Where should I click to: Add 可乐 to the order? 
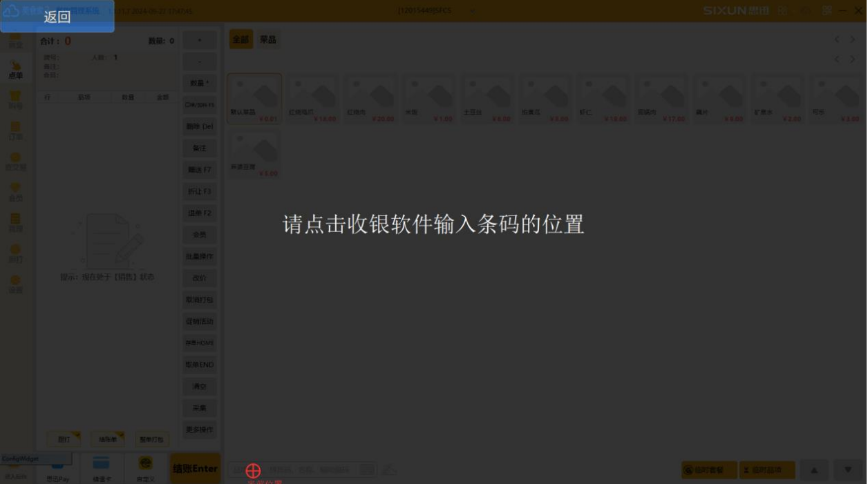coord(835,99)
